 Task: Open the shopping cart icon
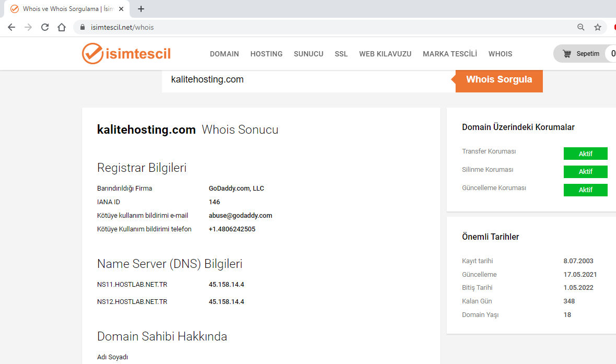coord(566,54)
